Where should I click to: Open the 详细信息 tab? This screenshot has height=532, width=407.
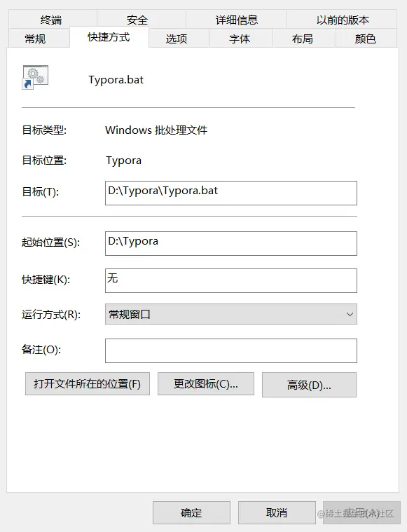pos(236,20)
